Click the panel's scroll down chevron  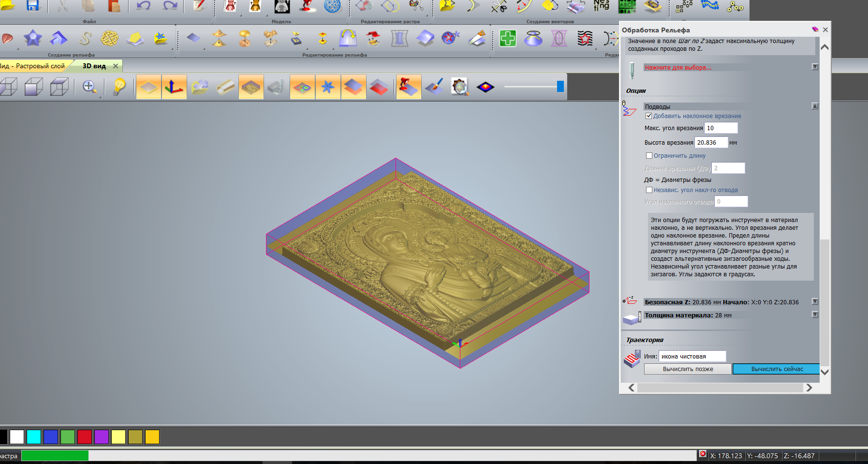[825, 372]
